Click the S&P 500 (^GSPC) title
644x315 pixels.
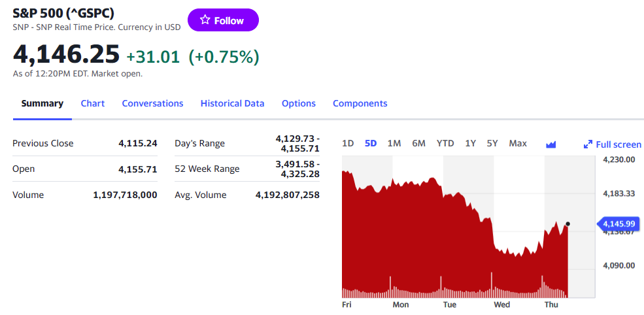pyautogui.click(x=63, y=13)
